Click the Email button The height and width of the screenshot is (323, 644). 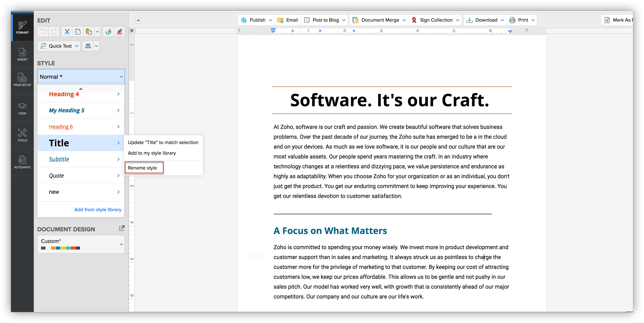[x=288, y=20]
